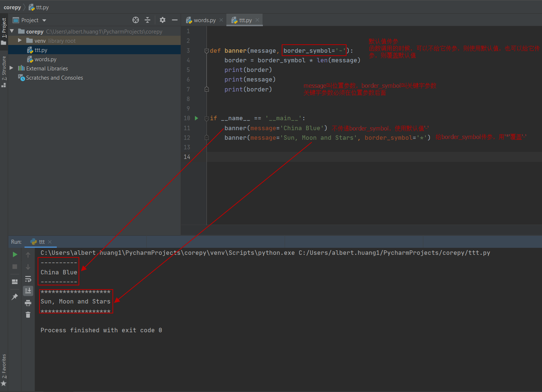The height and width of the screenshot is (392, 542).
Task: Hide the Project tool window
Action: coord(175,20)
